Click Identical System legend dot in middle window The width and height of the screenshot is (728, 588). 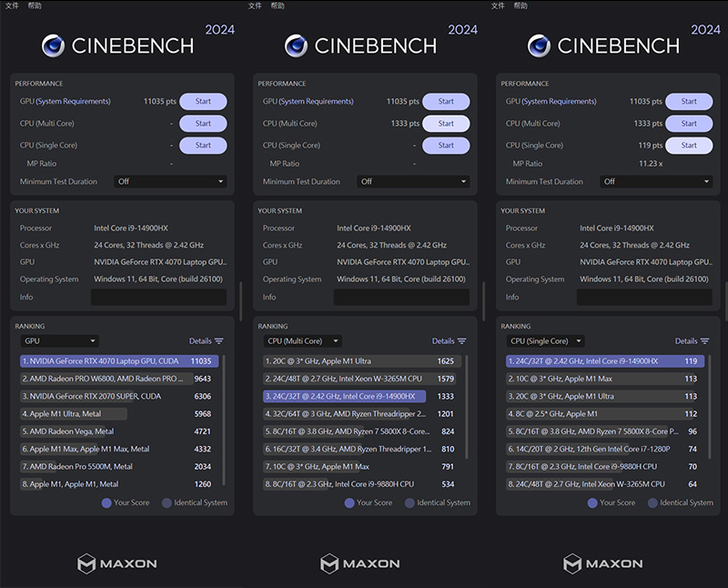409,503
